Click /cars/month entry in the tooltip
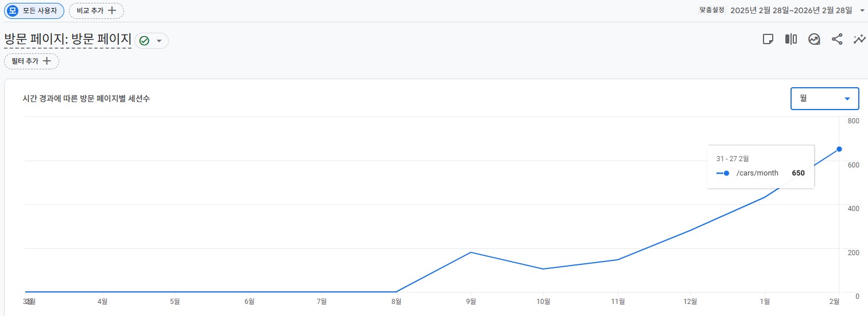 tap(757, 173)
